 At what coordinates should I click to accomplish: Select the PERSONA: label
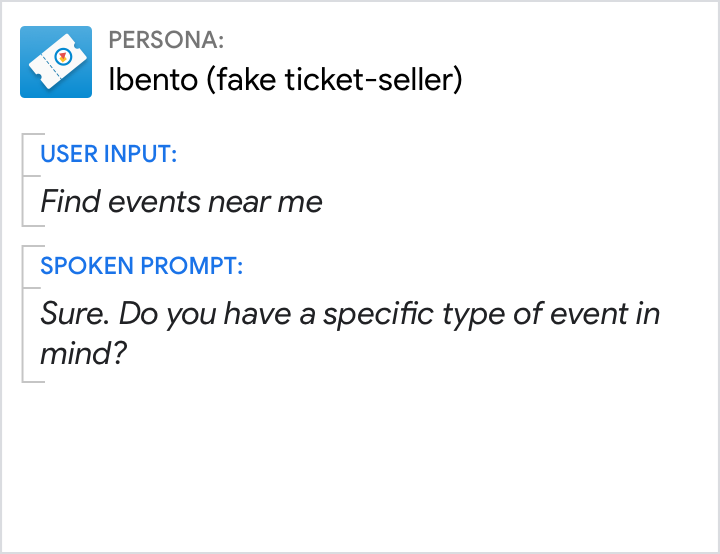pos(166,40)
